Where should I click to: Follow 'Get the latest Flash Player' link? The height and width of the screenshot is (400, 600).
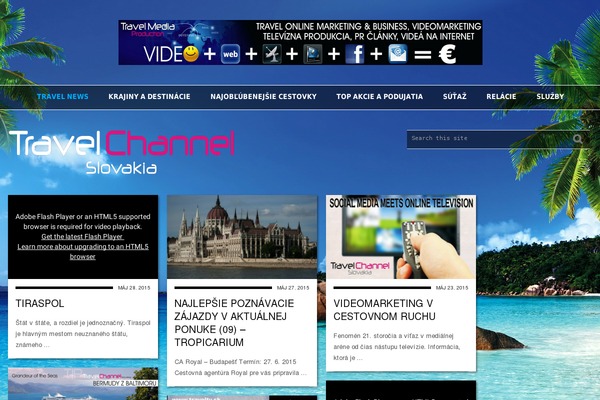tap(82, 237)
